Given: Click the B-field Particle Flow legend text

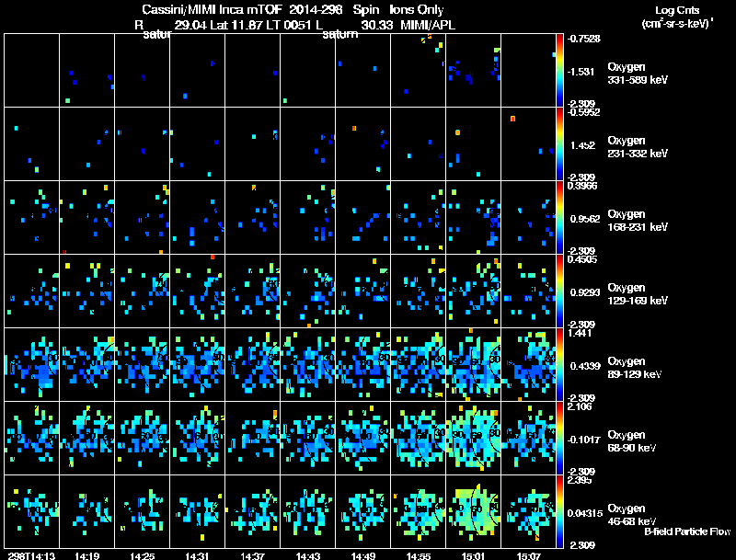Looking at the screenshot, I should 686,531.
